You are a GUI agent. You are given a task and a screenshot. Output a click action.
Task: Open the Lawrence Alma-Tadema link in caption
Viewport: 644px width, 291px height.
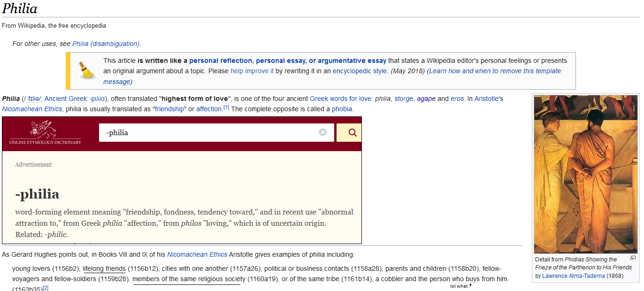574,276
